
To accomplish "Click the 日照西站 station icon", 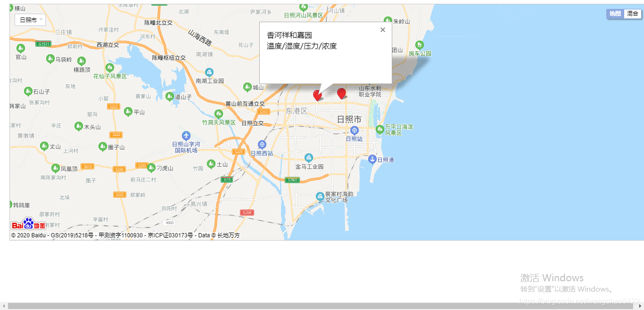I will click(262, 145).
